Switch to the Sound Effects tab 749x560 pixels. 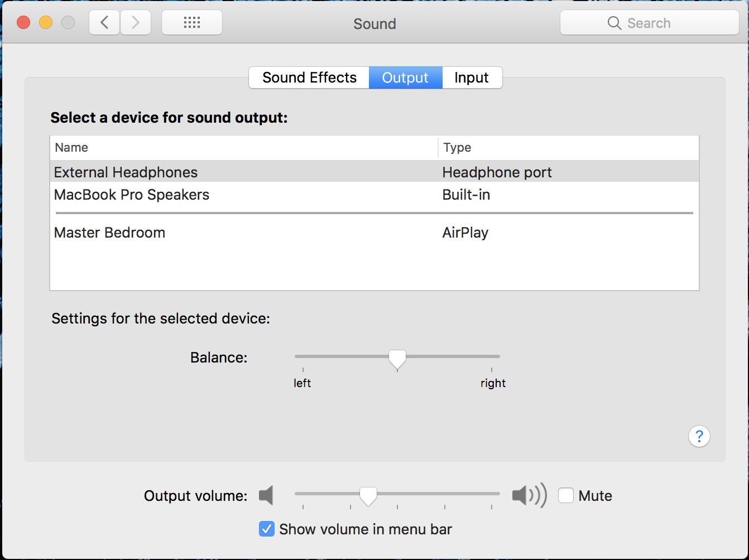[309, 78]
